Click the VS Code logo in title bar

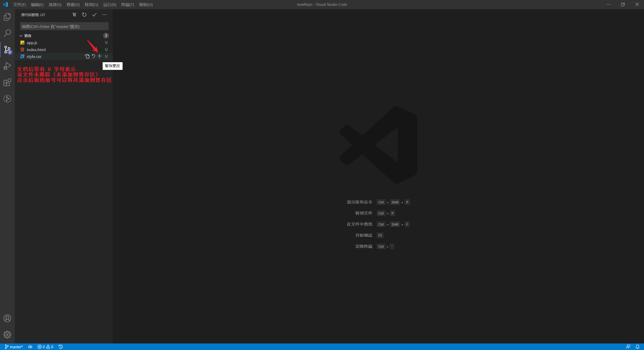point(5,5)
